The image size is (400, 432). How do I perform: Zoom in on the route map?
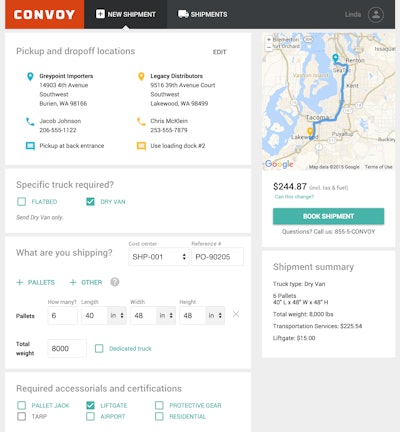coord(269,40)
